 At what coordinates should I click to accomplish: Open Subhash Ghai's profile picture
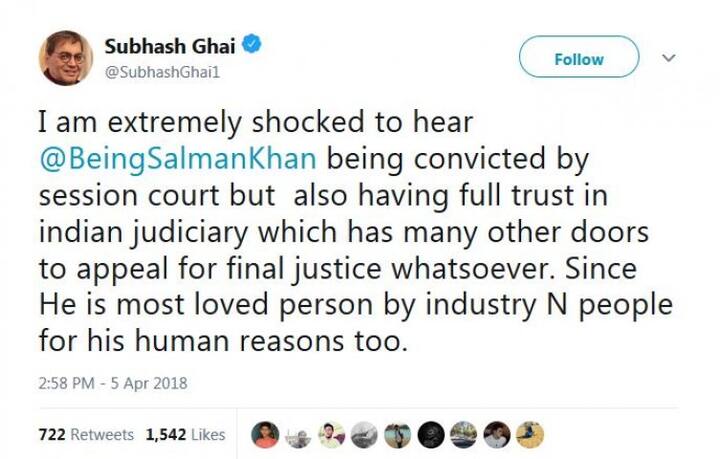point(66,58)
